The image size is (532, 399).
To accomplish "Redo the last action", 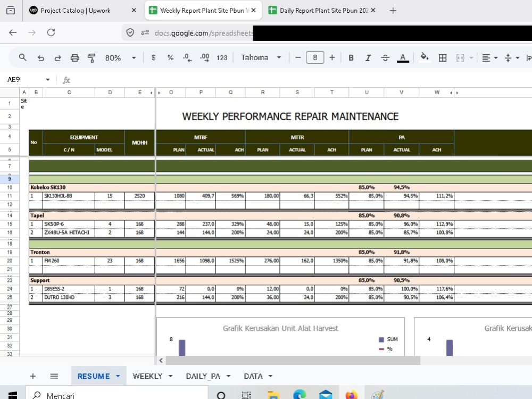I will click(x=57, y=58).
